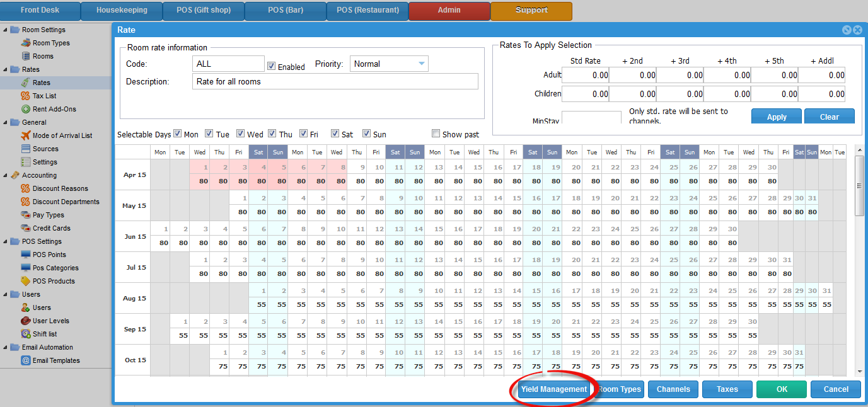Image resolution: width=868 pixels, height=407 pixels.
Task: Click the Mode of Arrival airplane icon
Action: [x=26, y=135]
